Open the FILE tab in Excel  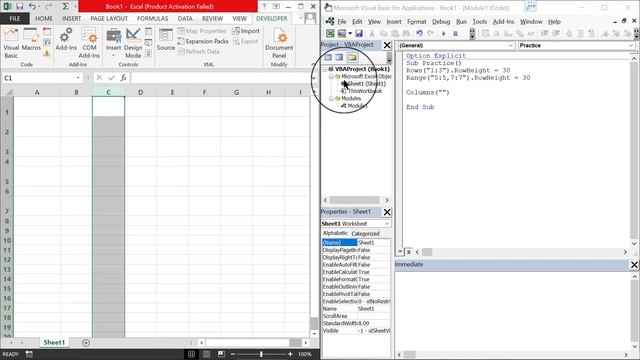pyautogui.click(x=15, y=19)
